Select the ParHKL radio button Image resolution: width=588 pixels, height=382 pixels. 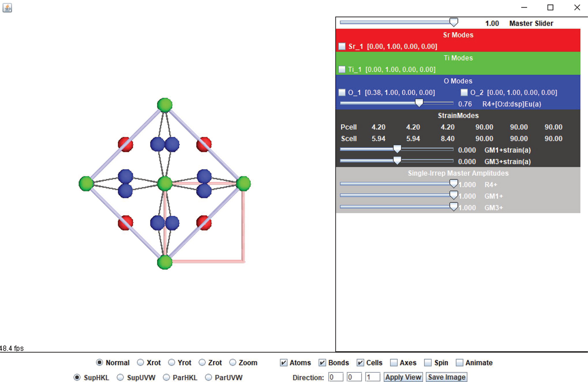click(x=166, y=377)
